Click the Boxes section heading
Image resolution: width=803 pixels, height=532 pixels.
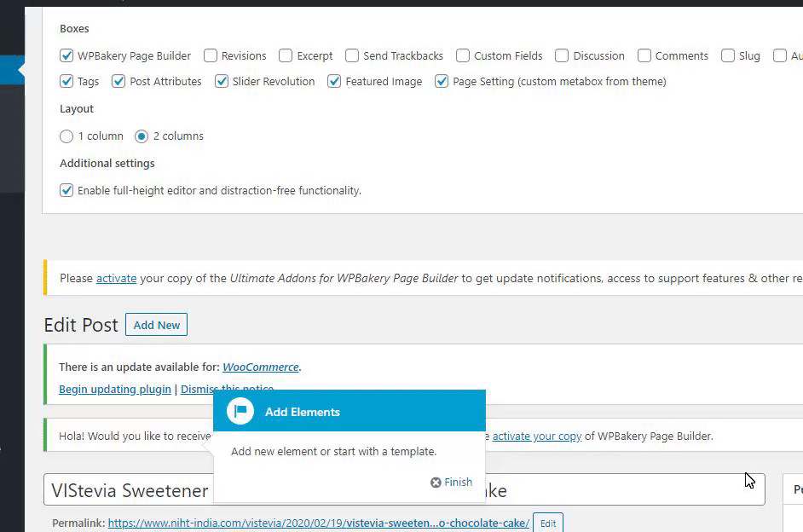point(74,29)
